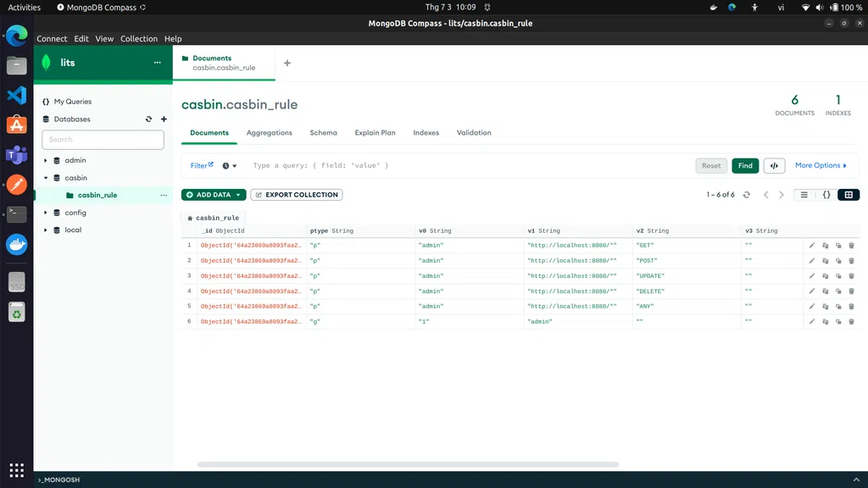Copy the document in the DELETE row

826,291
